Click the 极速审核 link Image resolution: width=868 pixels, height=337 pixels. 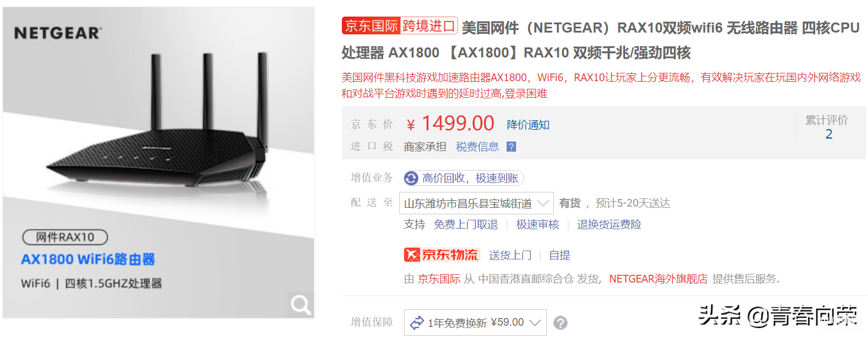pyautogui.click(x=537, y=224)
